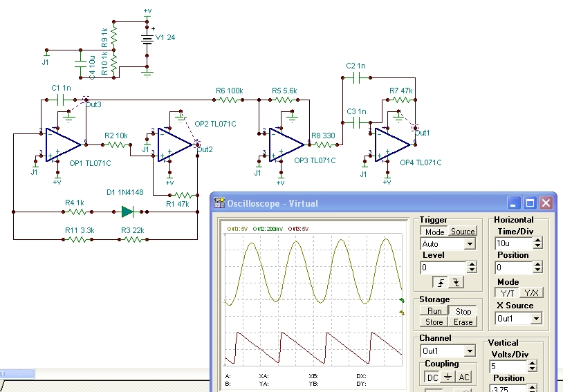Select resistor R8 330
This screenshot has height=392, width=563.
tap(323, 144)
